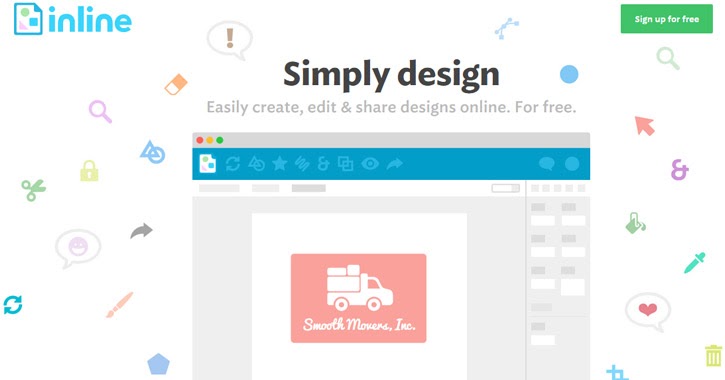Click the Simply design headline
The width and height of the screenshot is (725, 380).
coord(391,75)
